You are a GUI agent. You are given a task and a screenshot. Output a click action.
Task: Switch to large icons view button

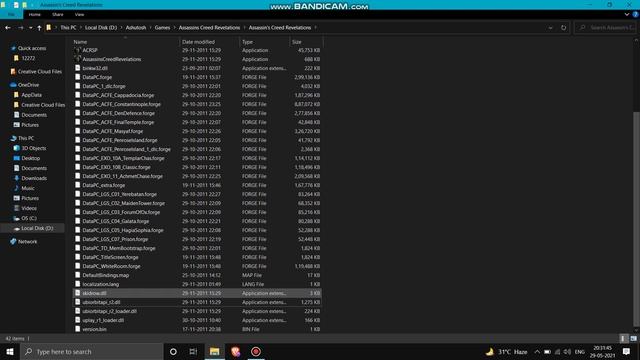[633, 338]
